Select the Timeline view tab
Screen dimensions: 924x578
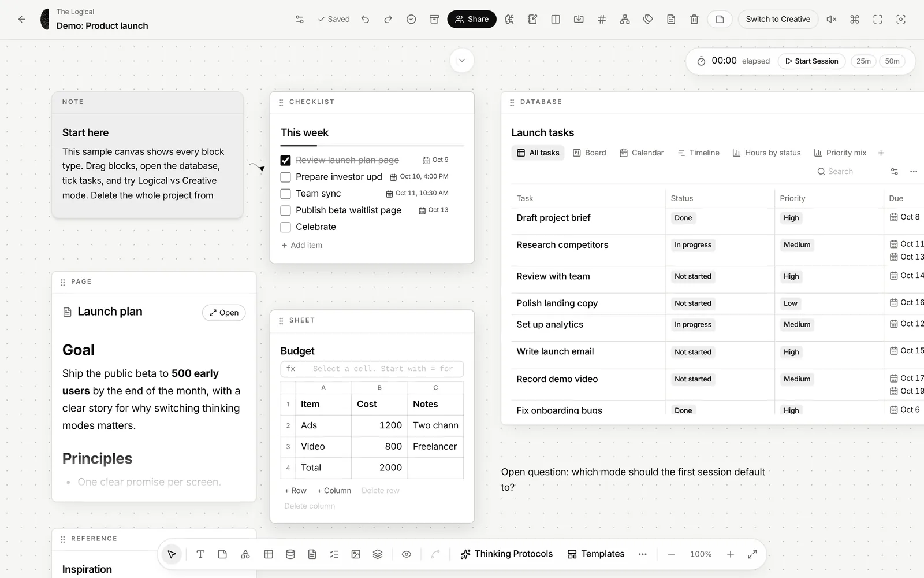698,153
